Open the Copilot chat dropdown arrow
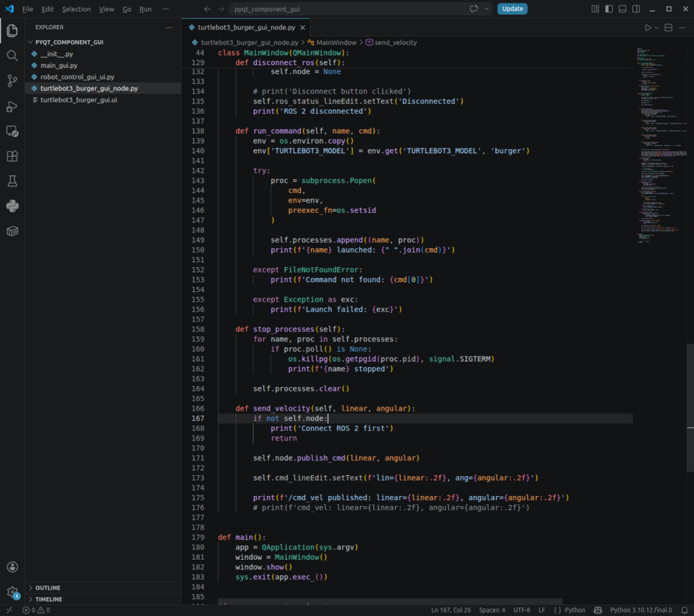694x616 pixels. (487, 9)
